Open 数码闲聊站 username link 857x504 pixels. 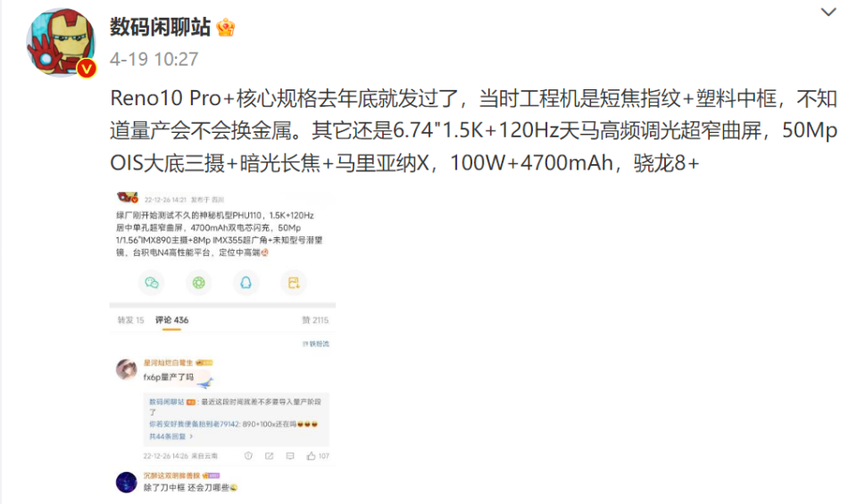click(x=160, y=27)
